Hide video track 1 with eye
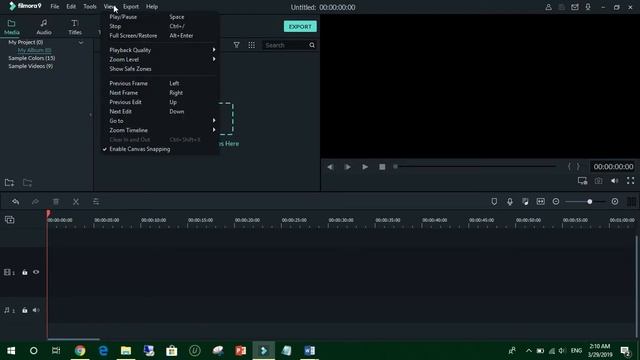 [36, 272]
